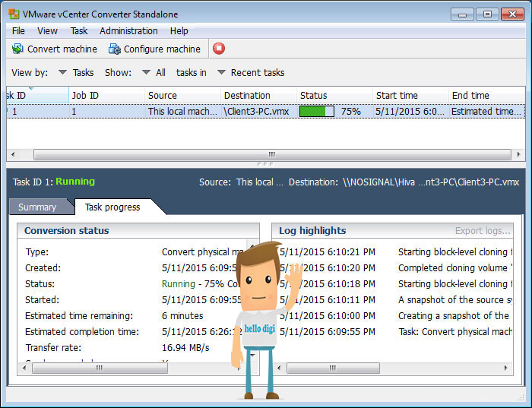Click the task list scroll left arrow
The height and width of the screenshot is (408, 532).
pyautogui.click(x=13, y=155)
